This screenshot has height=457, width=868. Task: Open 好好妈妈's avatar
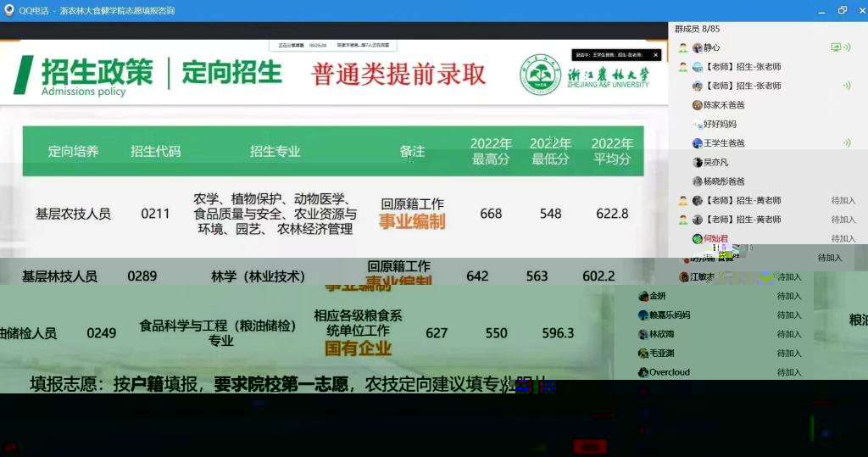point(698,124)
